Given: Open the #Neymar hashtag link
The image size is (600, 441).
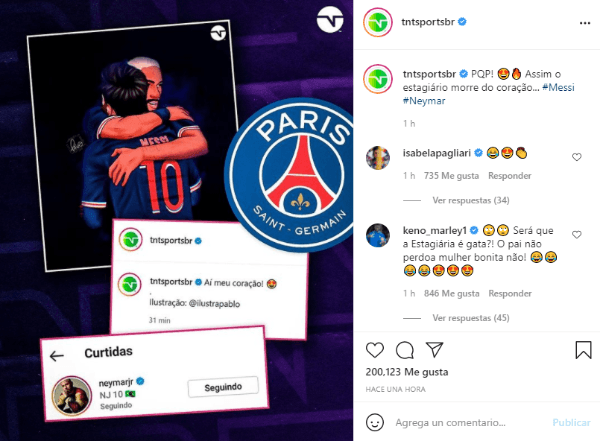Looking at the screenshot, I should pos(424,101).
